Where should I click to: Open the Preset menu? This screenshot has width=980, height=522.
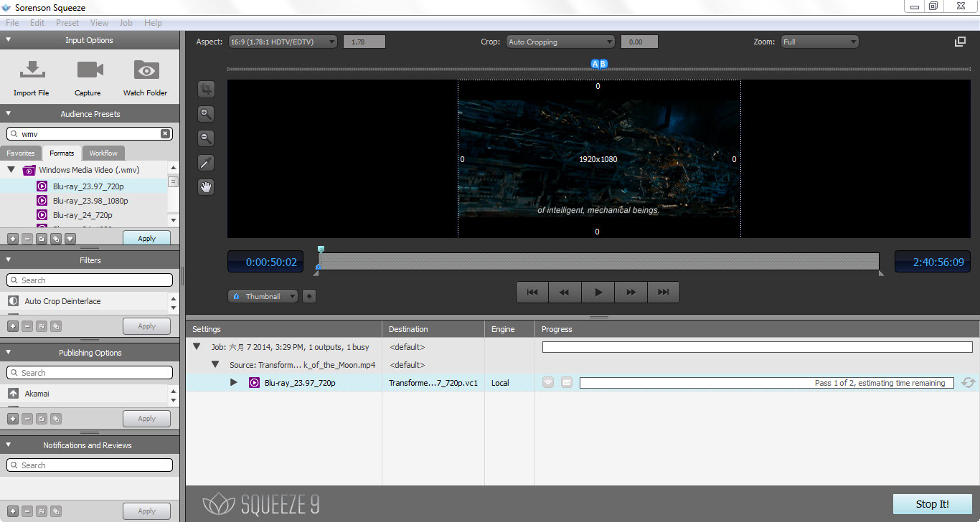click(x=67, y=23)
